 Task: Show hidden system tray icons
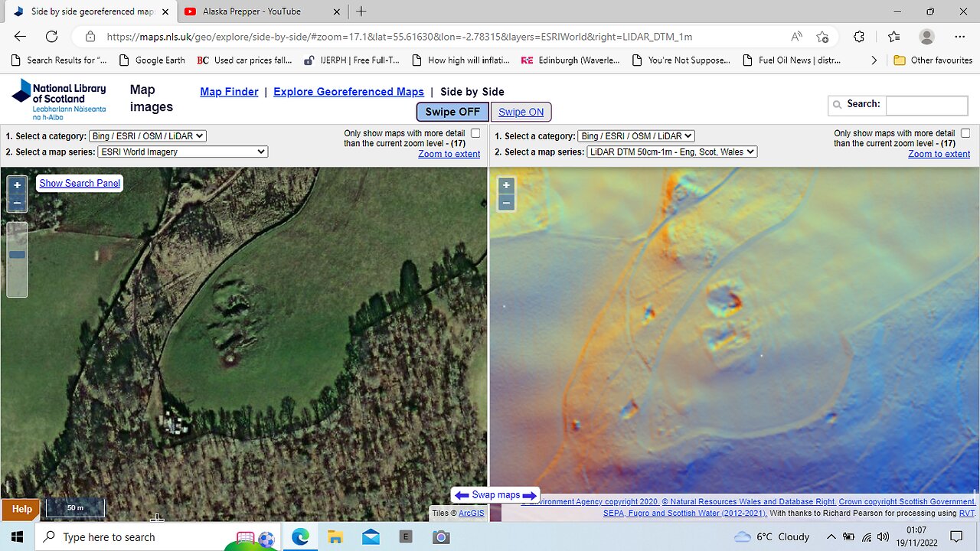(x=831, y=537)
